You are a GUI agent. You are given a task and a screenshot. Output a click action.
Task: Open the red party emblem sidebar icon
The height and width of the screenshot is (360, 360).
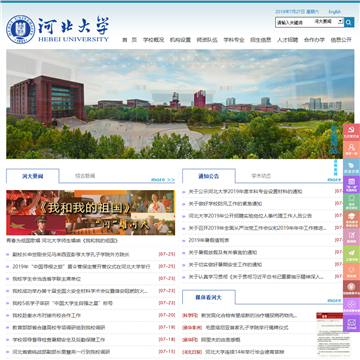click(x=351, y=132)
